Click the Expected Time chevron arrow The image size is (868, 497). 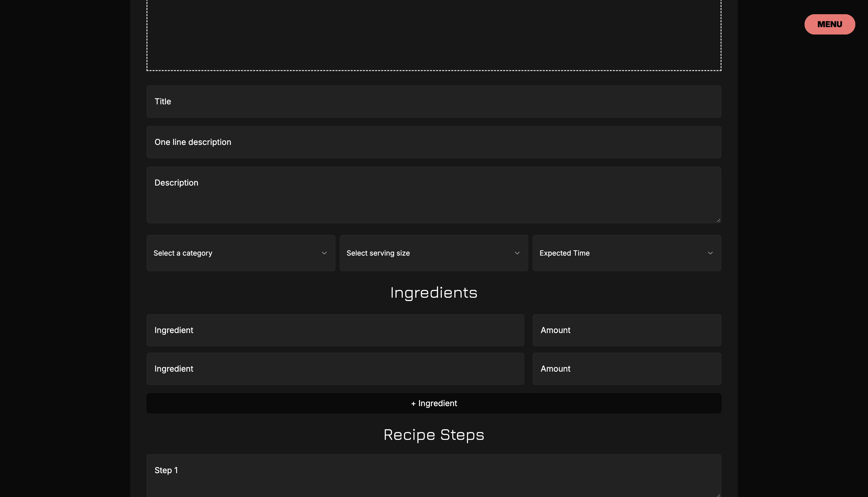pyautogui.click(x=710, y=253)
